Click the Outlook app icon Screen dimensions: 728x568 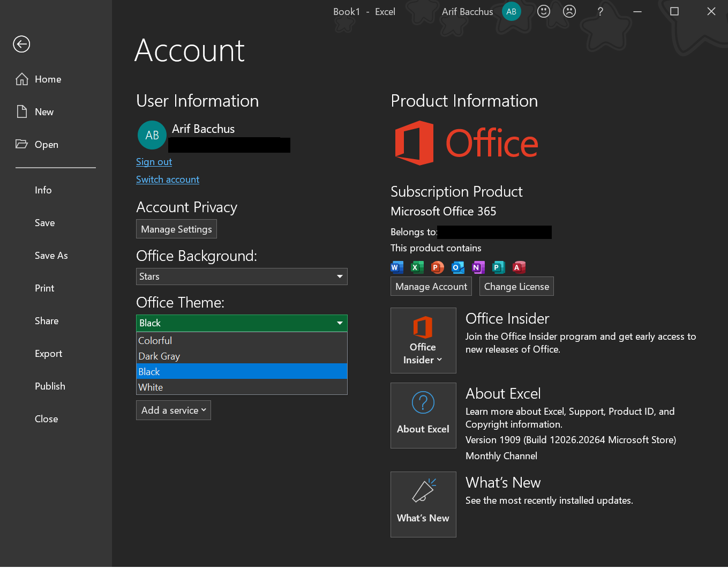(x=457, y=267)
